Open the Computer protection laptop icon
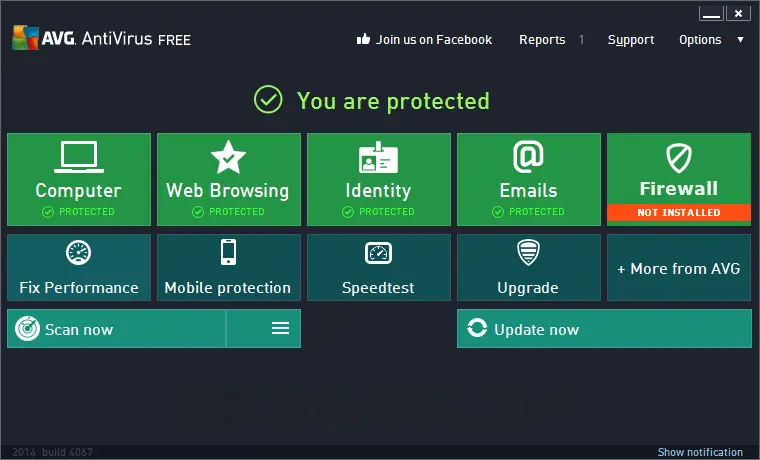The height and width of the screenshot is (460, 760). click(79, 157)
